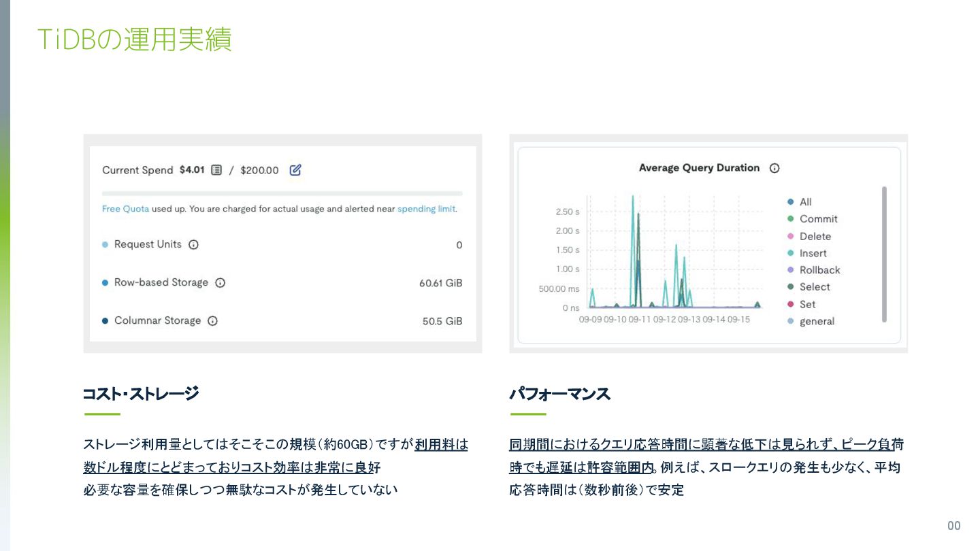Click the Current Spend $4.01 value
Screen dimensions: 980x551
click(192, 170)
